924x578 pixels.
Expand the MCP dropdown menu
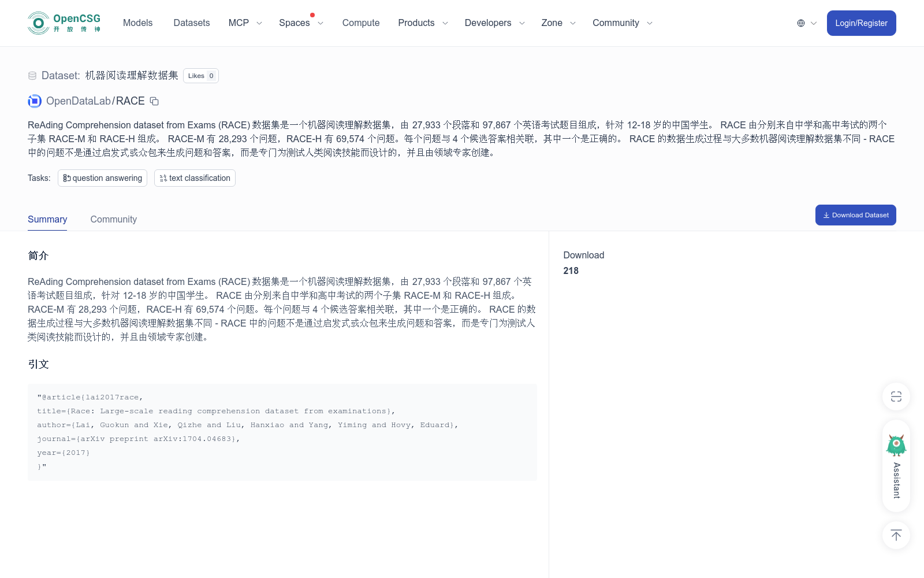pyautogui.click(x=245, y=23)
